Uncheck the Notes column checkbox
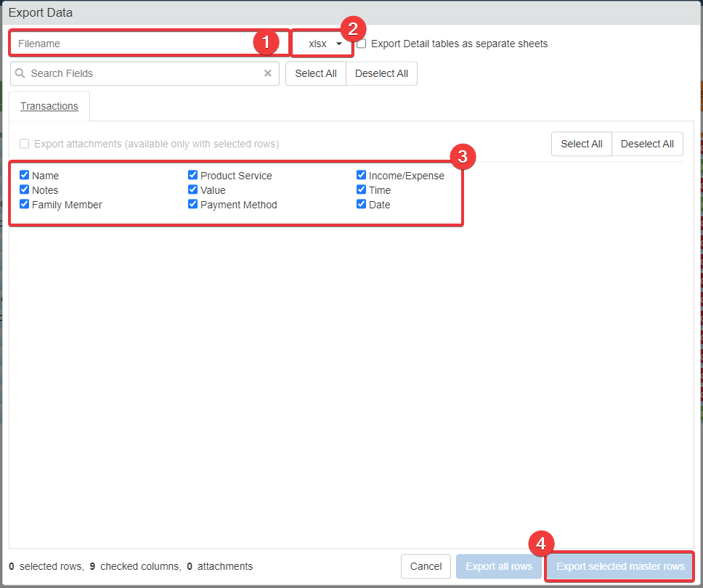703x588 pixels. [25, 189]
